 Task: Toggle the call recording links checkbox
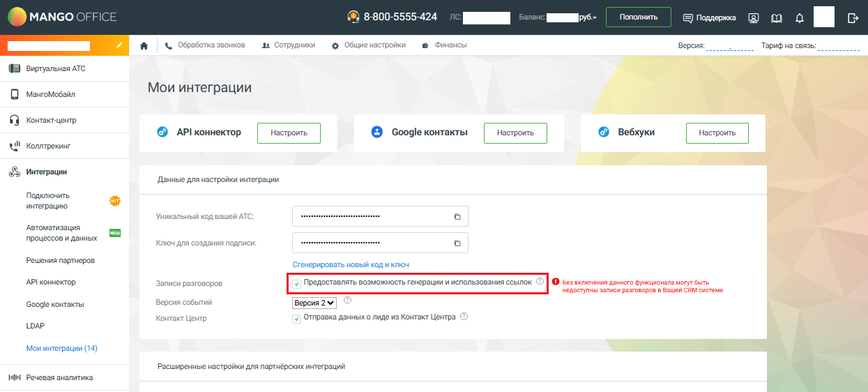[297, 283]
